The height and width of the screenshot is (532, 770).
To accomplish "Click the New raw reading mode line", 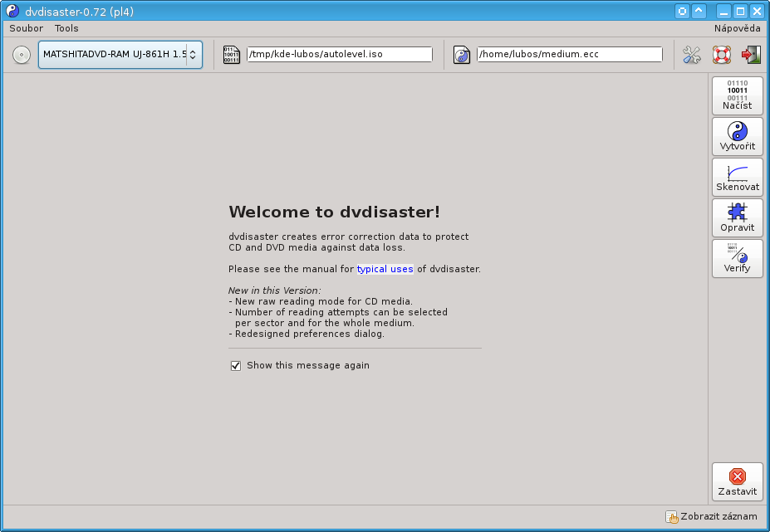I will 321,301.
